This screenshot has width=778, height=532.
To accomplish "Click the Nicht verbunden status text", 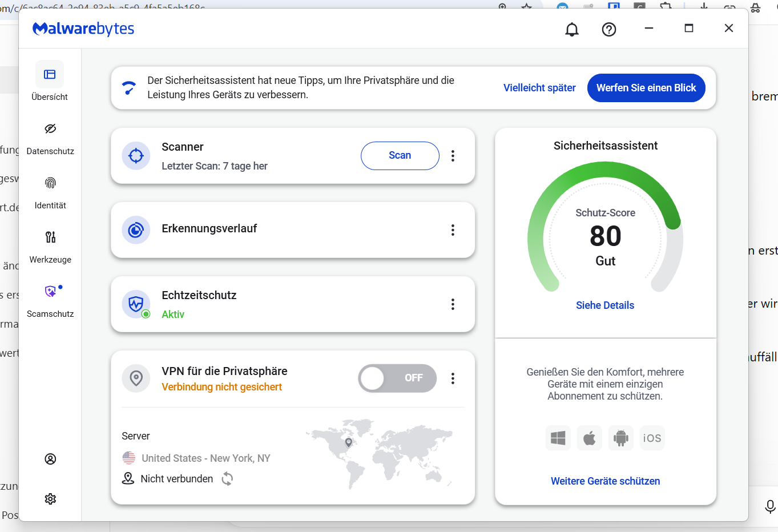I will click(x=177, y=479).
